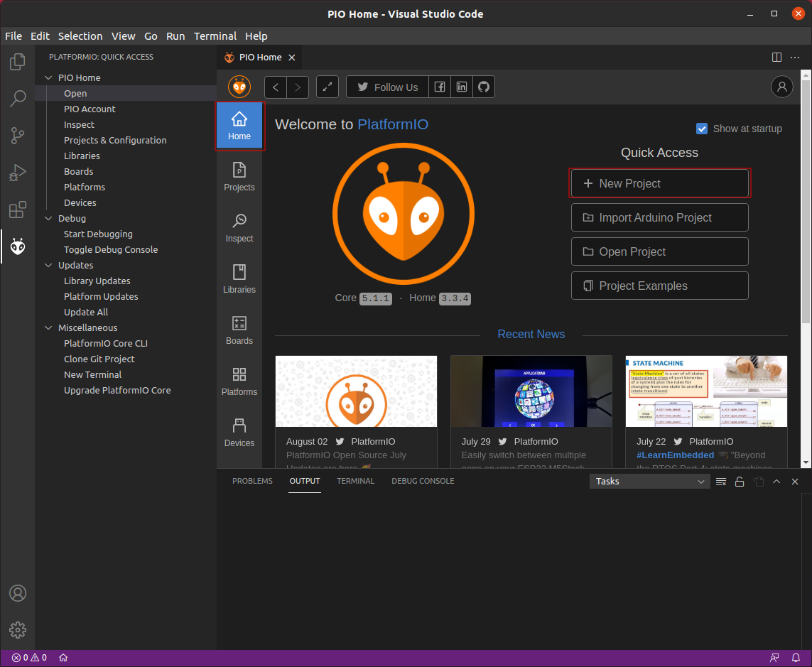Collapse the Miscellaneous tree section

pos(49,327)
